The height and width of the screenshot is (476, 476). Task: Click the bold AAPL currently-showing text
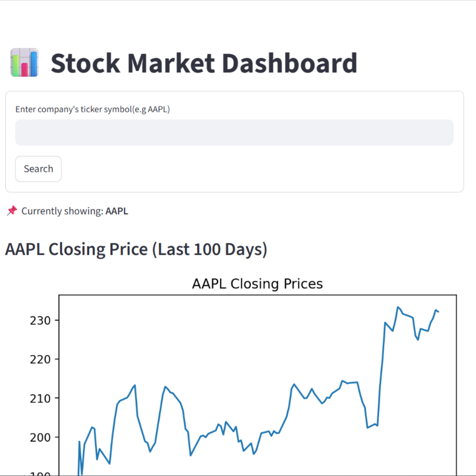point(117,211)
